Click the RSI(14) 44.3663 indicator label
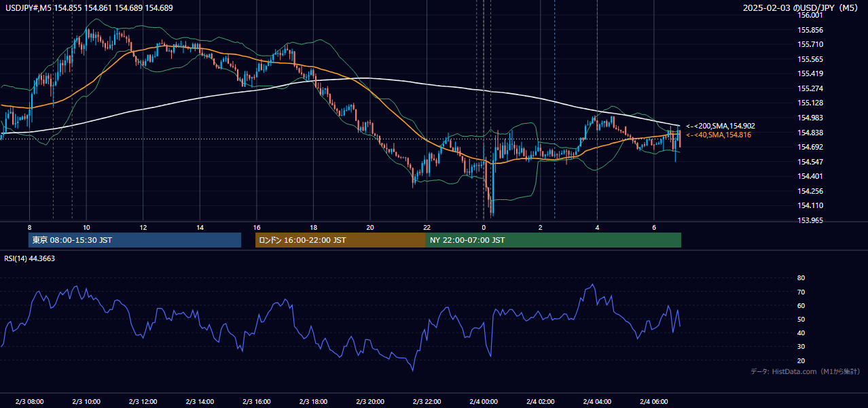 [30, 258]
